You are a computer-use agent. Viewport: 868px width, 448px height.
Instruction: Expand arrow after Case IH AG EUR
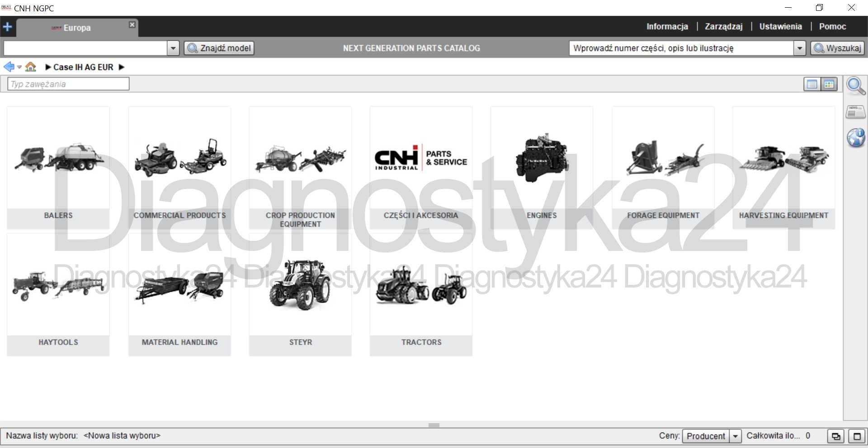tap(122, 67)
